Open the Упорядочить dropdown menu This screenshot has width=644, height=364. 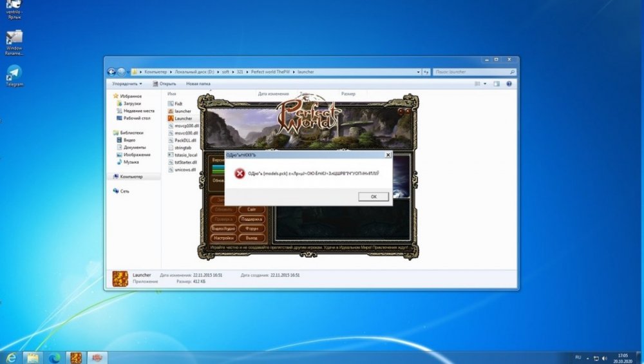[127, 84]
